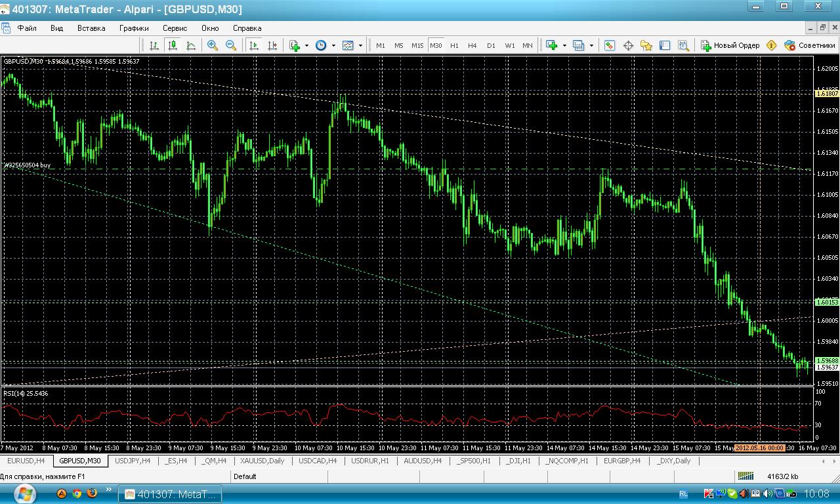
Task: Open the chart templates button
Action: (x=348, y=45)
